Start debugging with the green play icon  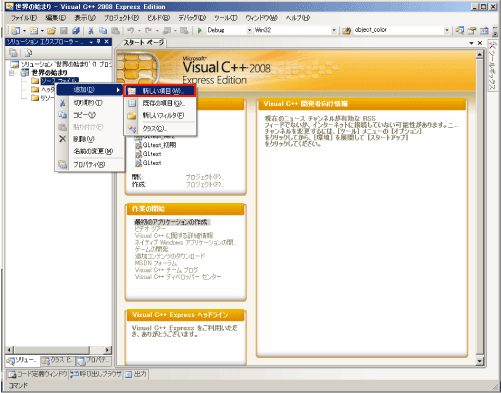(200, 30)
